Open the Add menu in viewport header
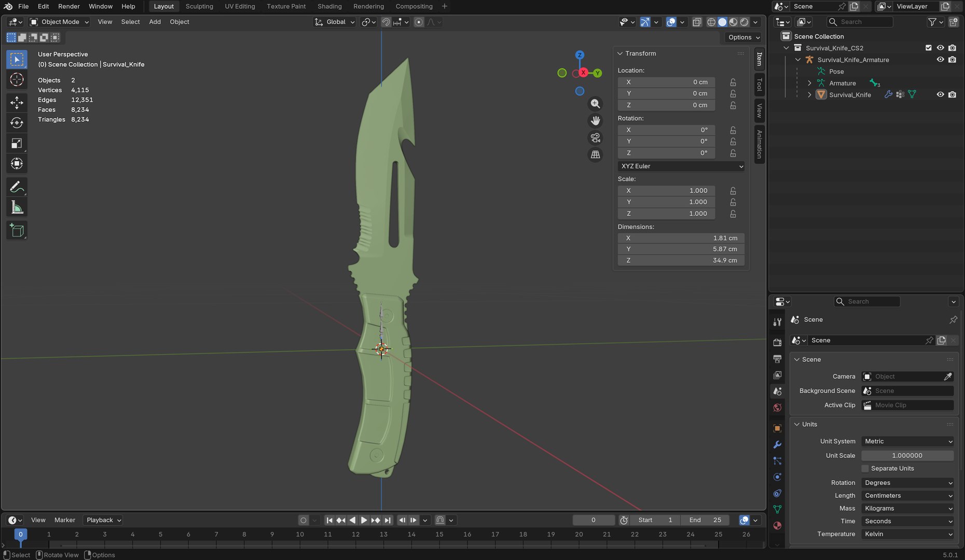965x560 pixels. tap(155, 22)
